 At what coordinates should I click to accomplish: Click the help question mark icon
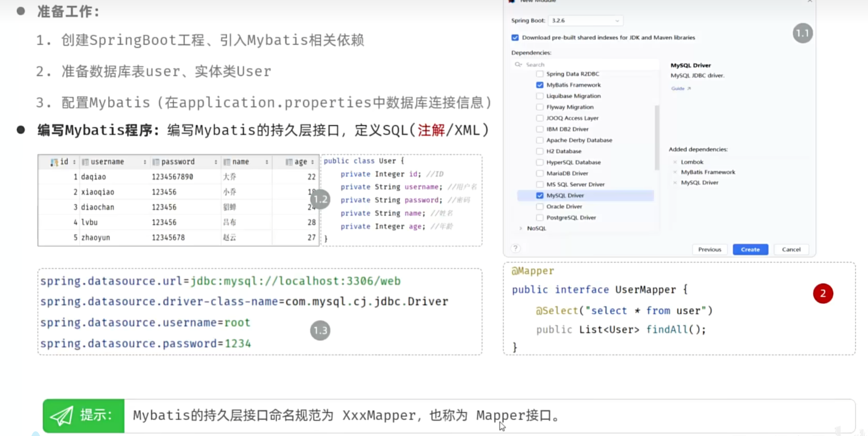point(515,249)
